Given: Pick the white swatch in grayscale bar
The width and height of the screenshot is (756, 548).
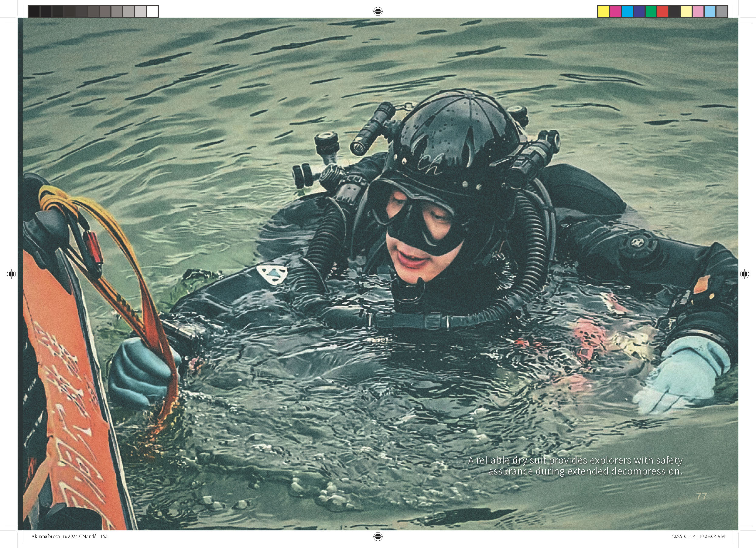Looking at the screenshot, I should click(x=152, y=11).
